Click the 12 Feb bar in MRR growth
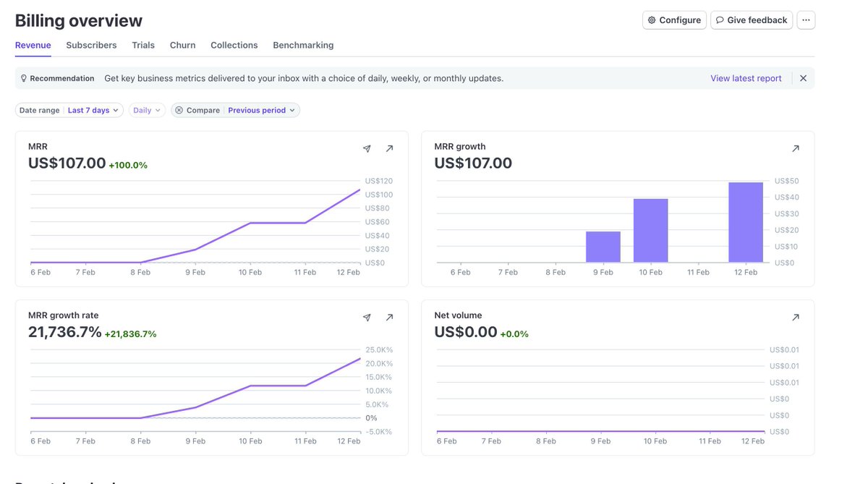 click(x=746, y=222)
